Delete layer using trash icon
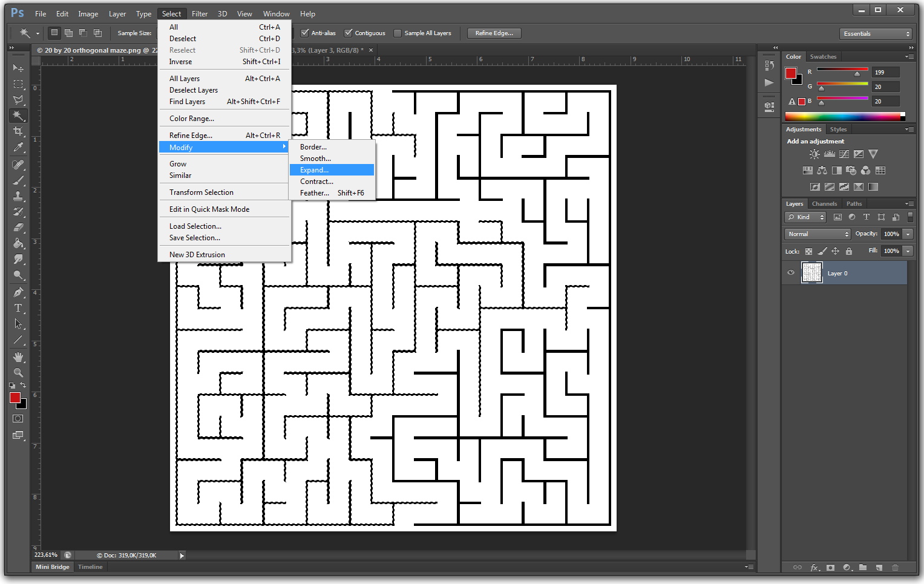The height and width of the screenshot is (584, 924). tap(895, 568)
